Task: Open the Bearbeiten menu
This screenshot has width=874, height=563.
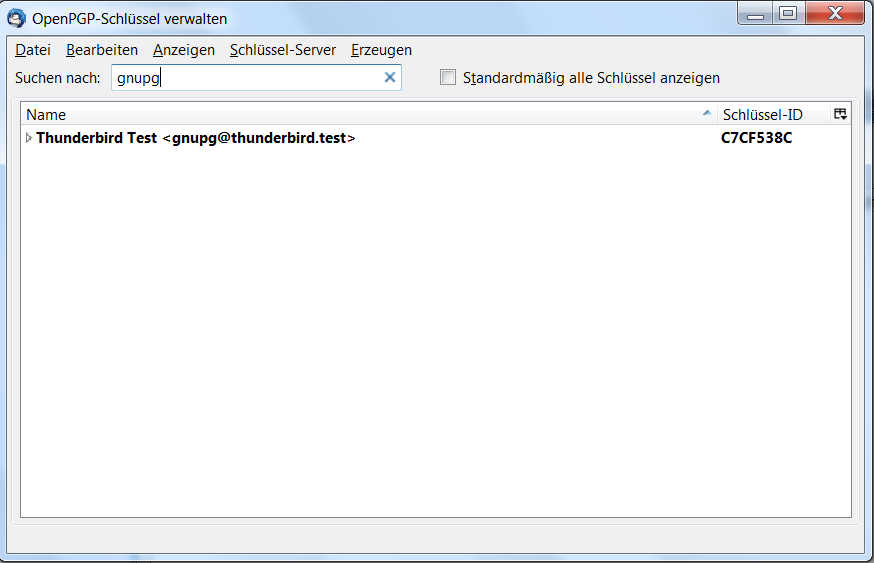Action: pyautogui.click(x=102, y=50)
